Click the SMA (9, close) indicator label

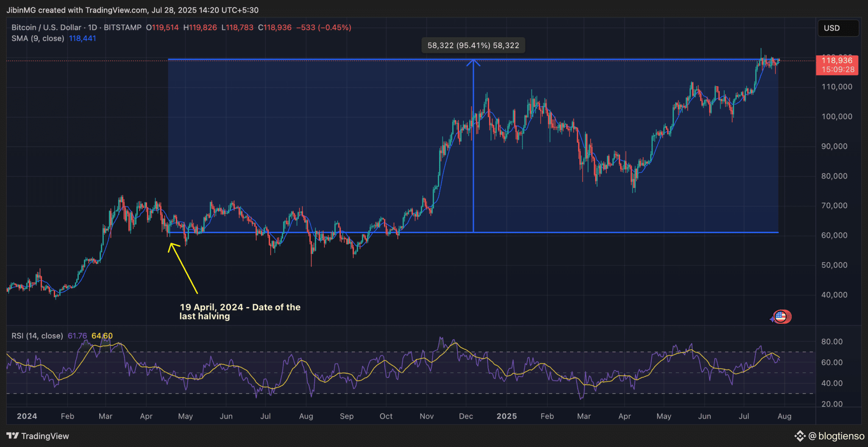coord(38,38)
